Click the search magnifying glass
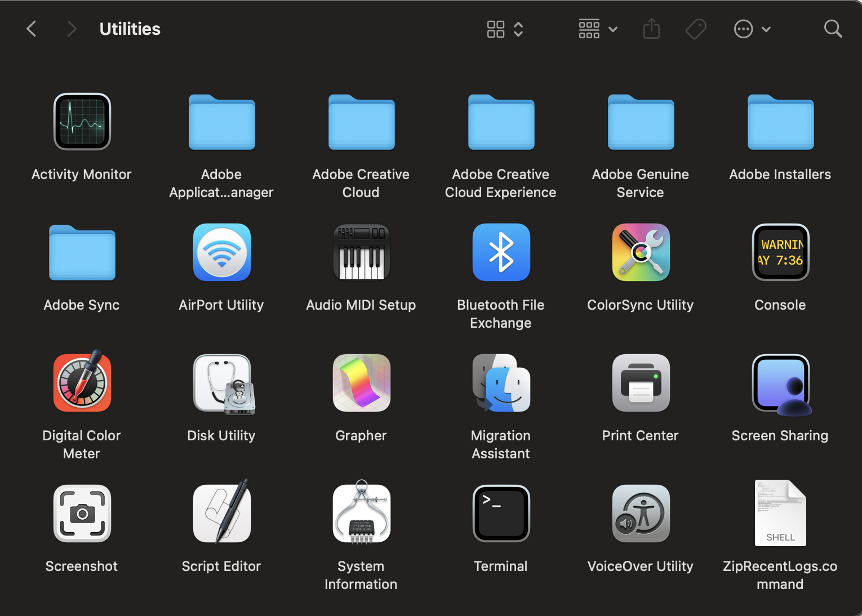The height and width of the screenshot is (616, 862). click(x=832, y=29)
